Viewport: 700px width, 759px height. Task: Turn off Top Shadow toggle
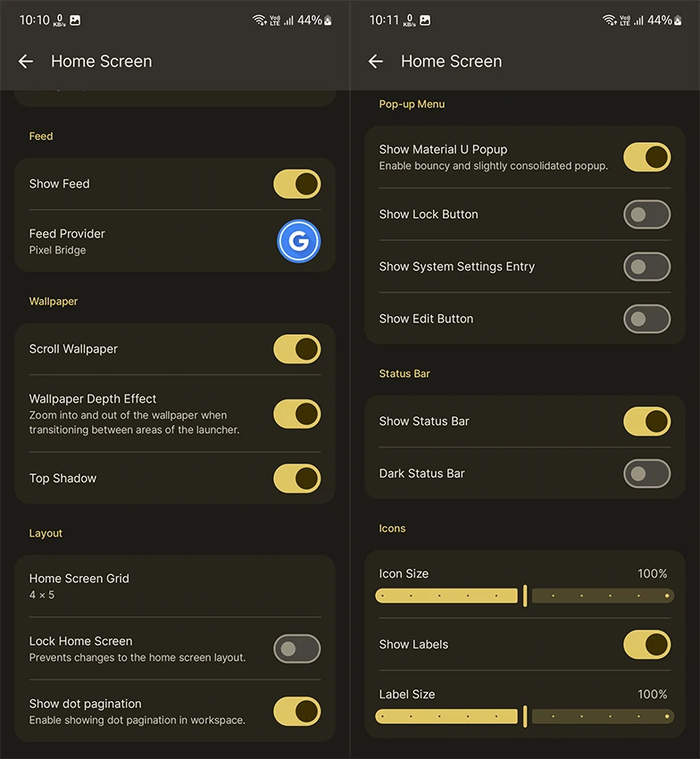pos(297,479)
